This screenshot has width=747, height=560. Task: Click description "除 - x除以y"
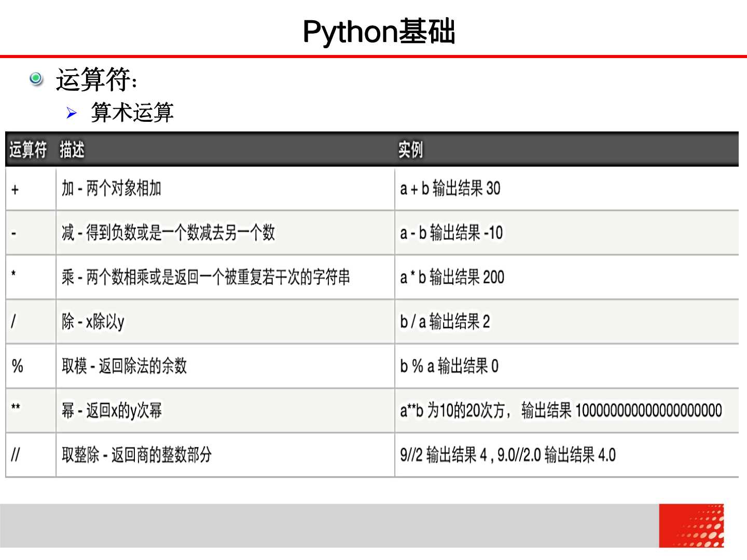coord(93,321)
